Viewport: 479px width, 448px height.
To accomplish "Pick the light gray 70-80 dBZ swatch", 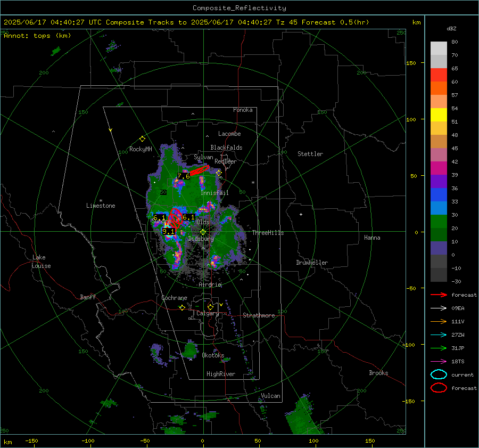I will 439,48.
